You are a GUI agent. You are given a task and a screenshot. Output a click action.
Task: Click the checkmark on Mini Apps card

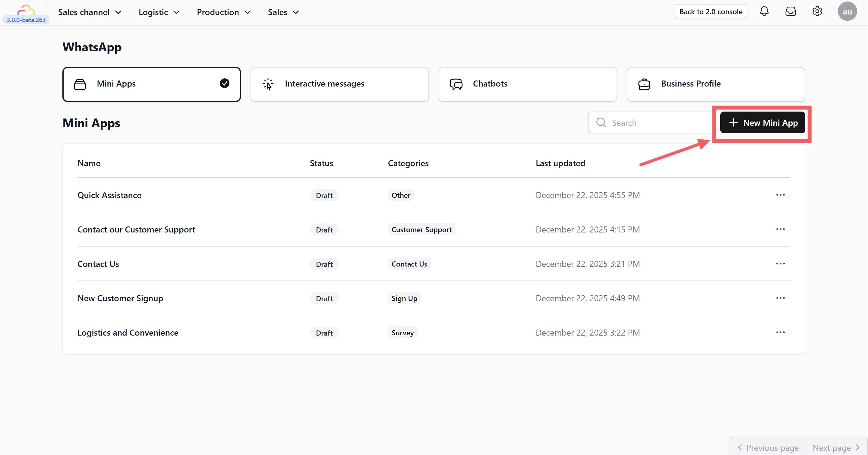[224, 83]
